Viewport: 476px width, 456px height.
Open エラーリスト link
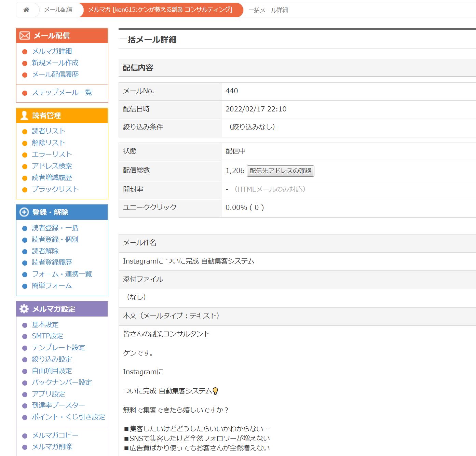[x=52, y=155]
